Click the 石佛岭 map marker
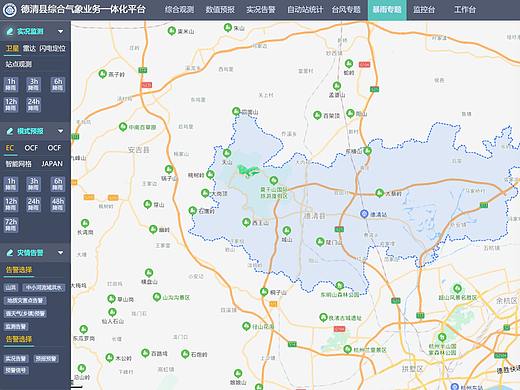The width and height of the screenshot is (520, 390). coord(185,353)
